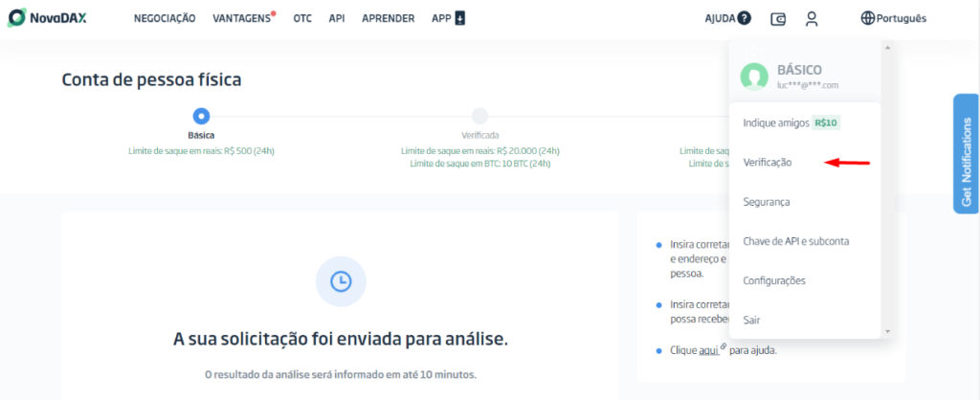
Task: Click the NovaDAX logo
Action: [x=48, y=17]
